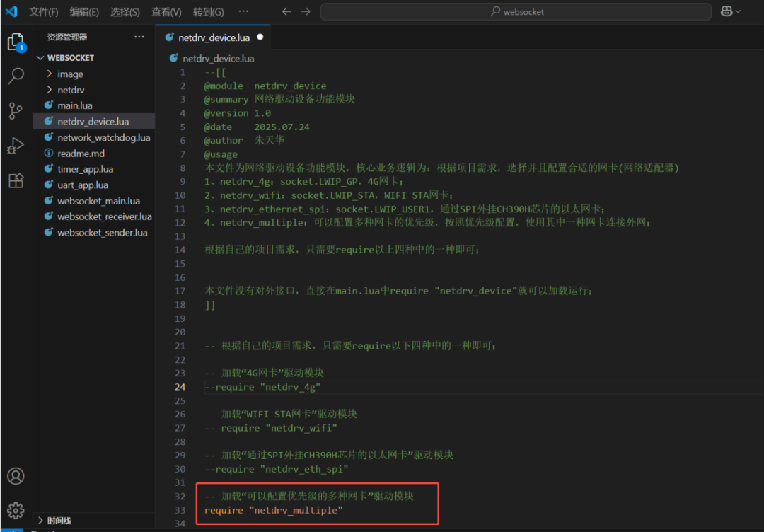Open the Source Control view icon
Image resolution: width=764 pixels, height=532 pixels.
tap(16, 110)
